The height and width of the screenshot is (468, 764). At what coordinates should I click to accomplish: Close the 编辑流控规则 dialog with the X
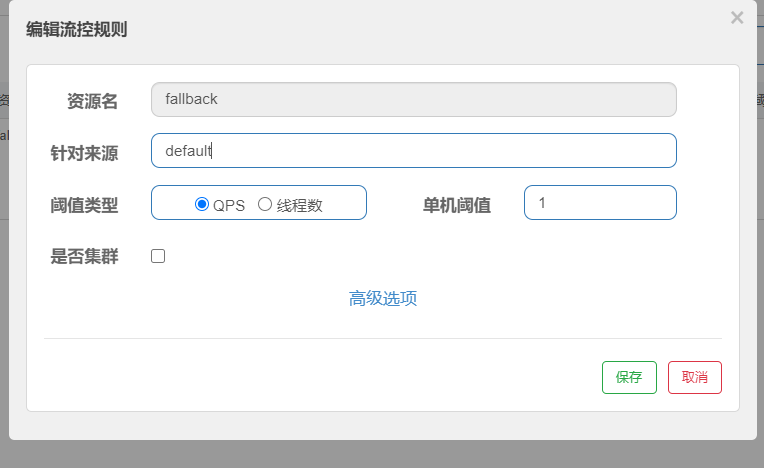point(737,18)
